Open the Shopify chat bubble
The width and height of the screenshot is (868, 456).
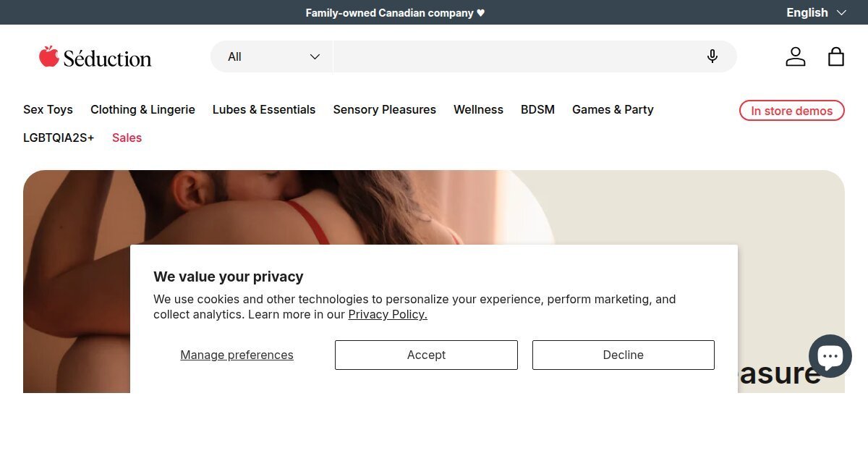[x=830, y=355]
